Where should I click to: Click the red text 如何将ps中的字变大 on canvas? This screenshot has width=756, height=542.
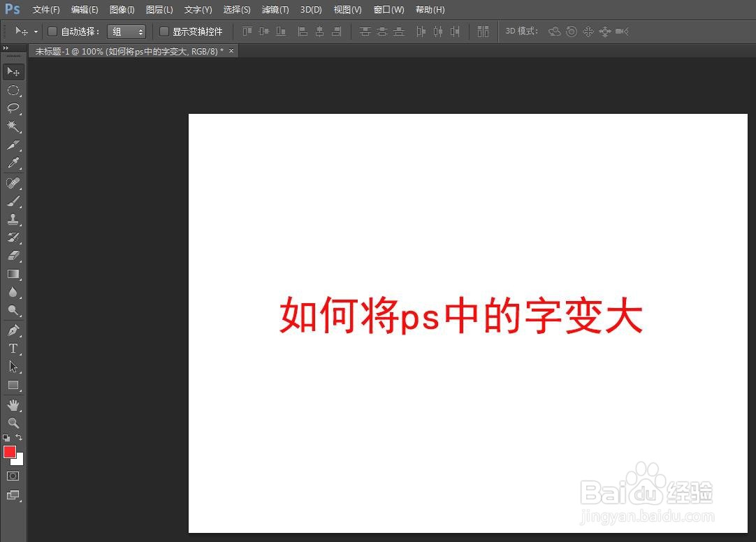coord(461,316)
